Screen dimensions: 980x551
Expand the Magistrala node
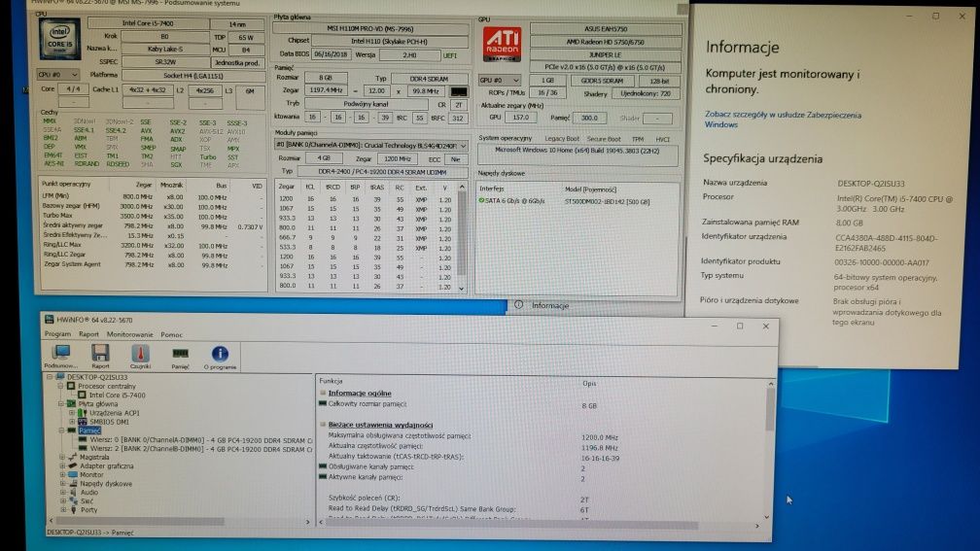click(62, 458)
